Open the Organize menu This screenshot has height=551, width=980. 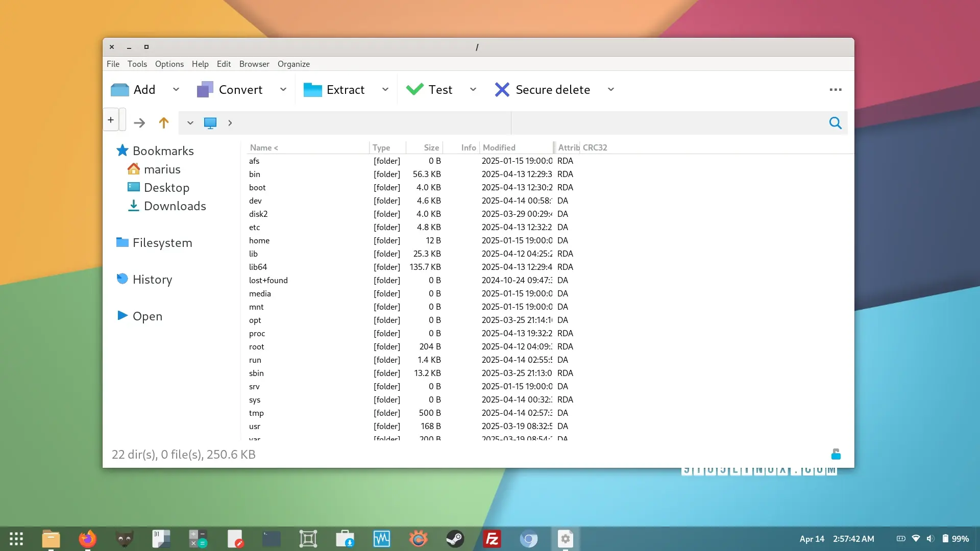(293, 64)
